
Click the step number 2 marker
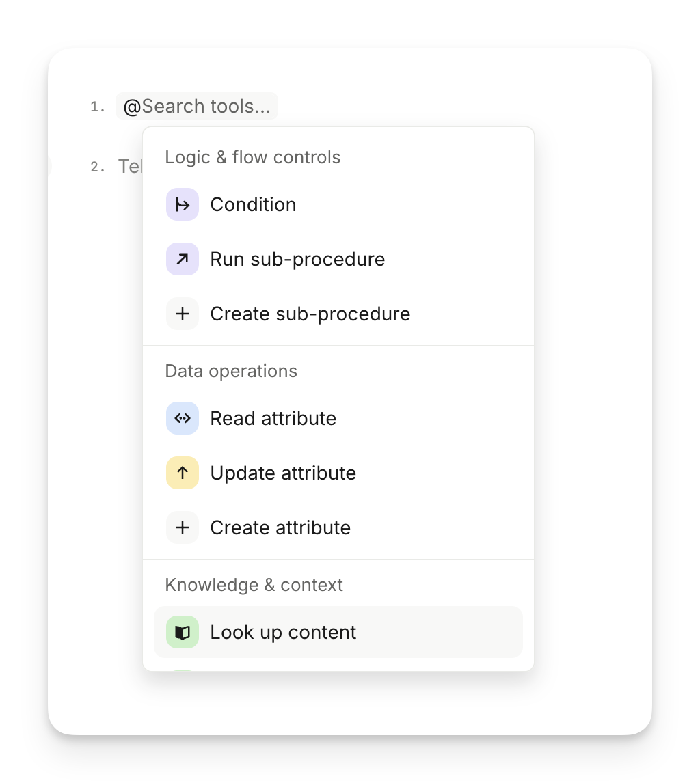pos(98,167)
